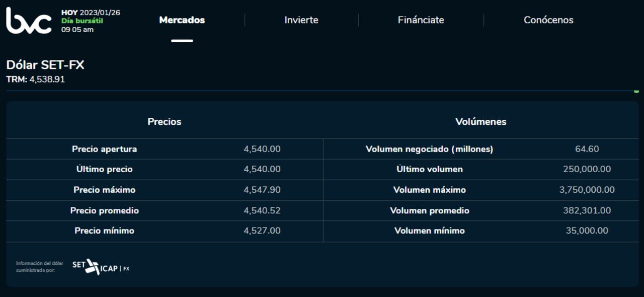This screenshot has width=644, height=297.
Task: Open the Mercados menu
Action: tap(182, 20)
